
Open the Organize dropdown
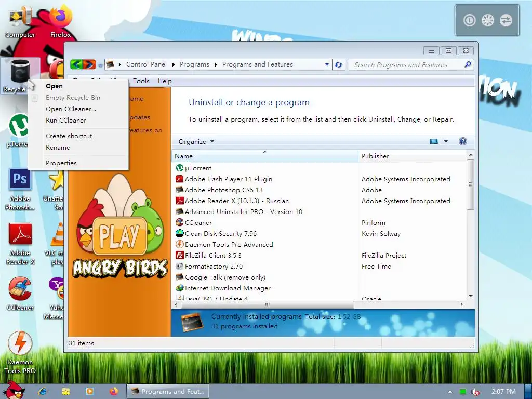[x=196, y=141]
